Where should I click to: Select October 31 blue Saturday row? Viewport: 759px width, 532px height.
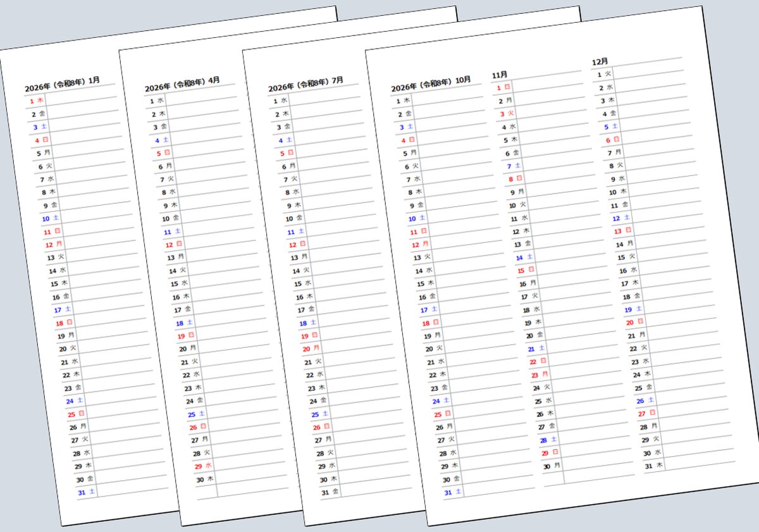pos(452,492)
